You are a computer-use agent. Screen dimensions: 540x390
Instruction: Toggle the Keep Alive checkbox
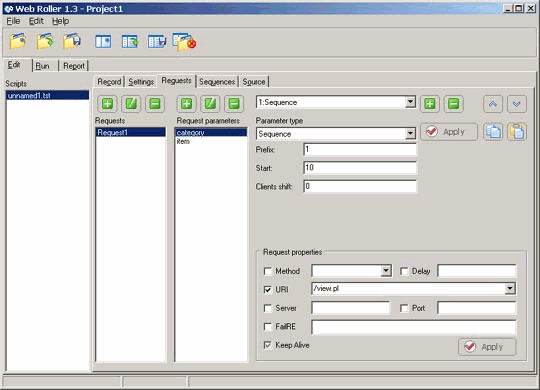pos(268,345)
